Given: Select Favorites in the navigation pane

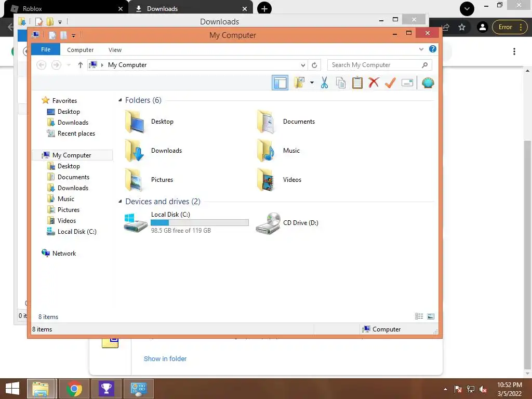Looking at the screenshot, I should point(59,100).
